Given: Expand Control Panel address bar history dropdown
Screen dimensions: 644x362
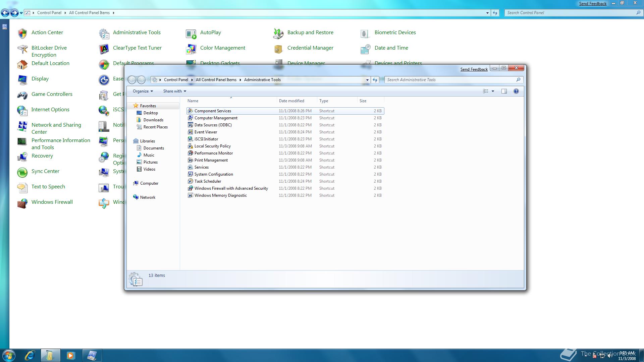Looking at the screenshot, I should click(x=487, y=13).
